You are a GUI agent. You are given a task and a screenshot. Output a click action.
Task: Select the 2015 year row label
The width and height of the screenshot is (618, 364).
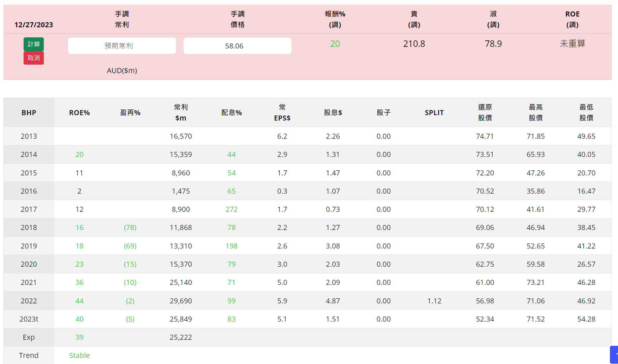coord(29,173)
